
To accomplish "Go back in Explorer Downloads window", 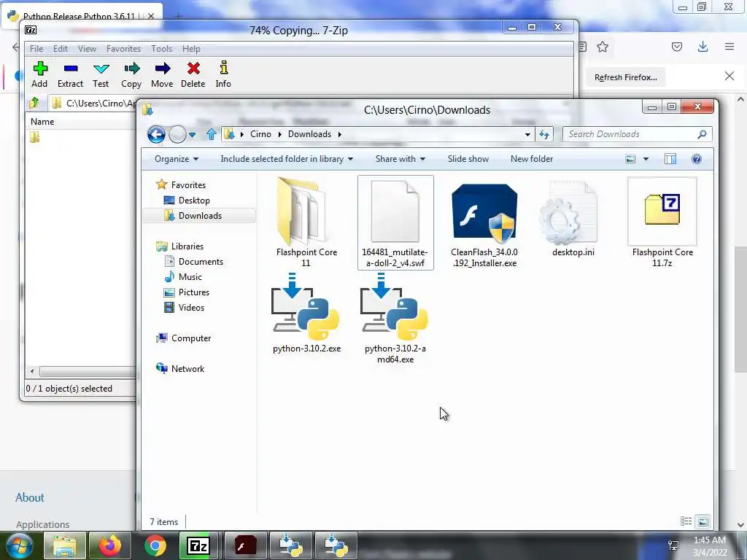I will [156, 134].
